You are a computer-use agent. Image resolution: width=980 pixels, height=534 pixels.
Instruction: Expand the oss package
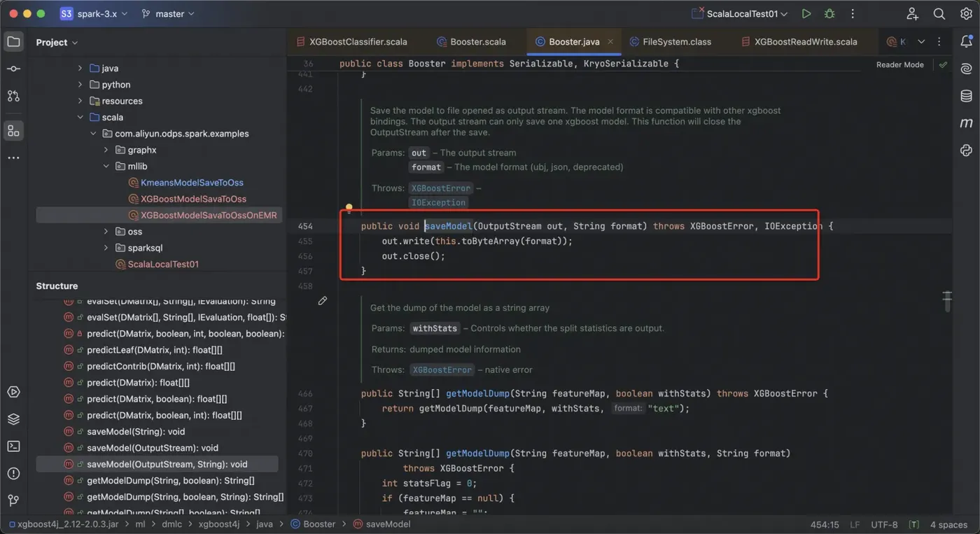(x=106, y=232)
